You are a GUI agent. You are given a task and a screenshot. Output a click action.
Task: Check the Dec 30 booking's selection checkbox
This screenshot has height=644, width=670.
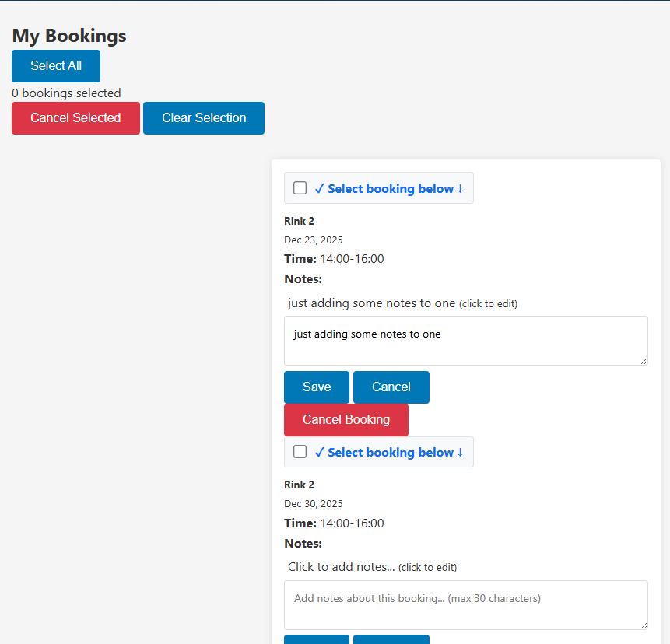[x=300, y=451]
